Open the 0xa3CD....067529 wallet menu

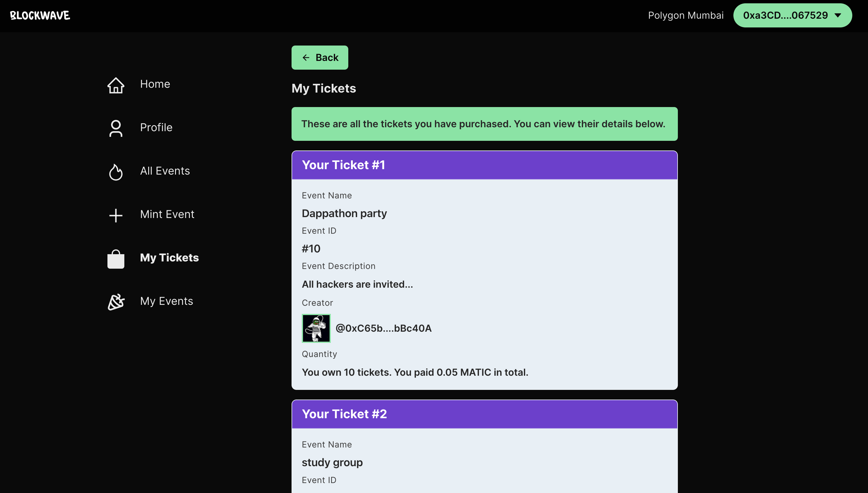[x=785, y=15]
